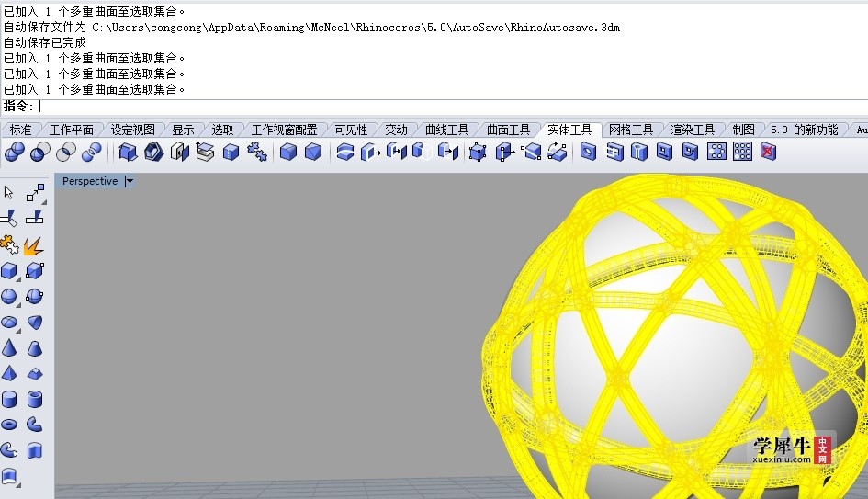Run the Boolean Split tool
This screenshot has width=868, height=499.
(x=91, y=152)
